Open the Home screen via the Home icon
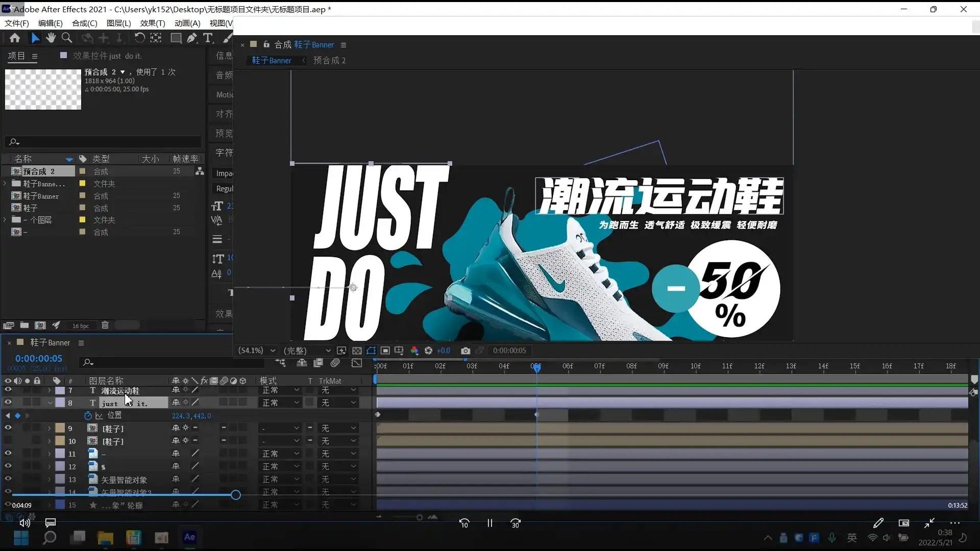The height and width of the screenshot is (551, 980). 14,38
